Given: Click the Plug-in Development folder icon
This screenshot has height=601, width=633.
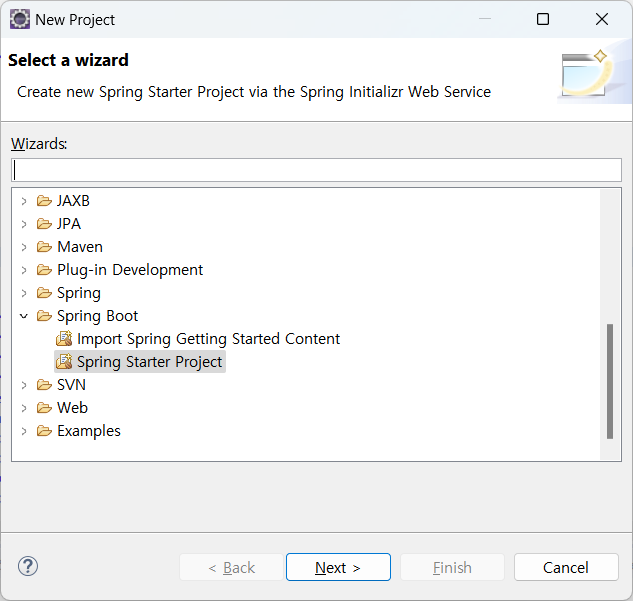Looking at the screenshot, I should pyautogui.click(x=44, y=270).
